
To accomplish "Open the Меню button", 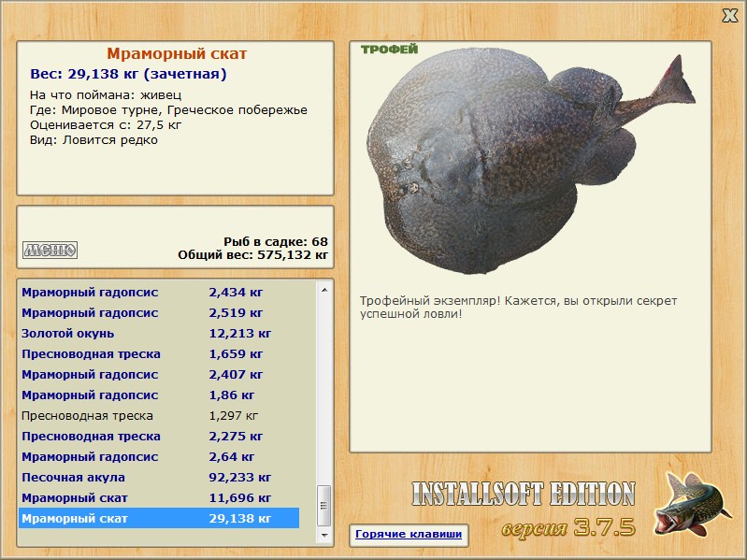I will pyautogui.click(x=50, y=250).
